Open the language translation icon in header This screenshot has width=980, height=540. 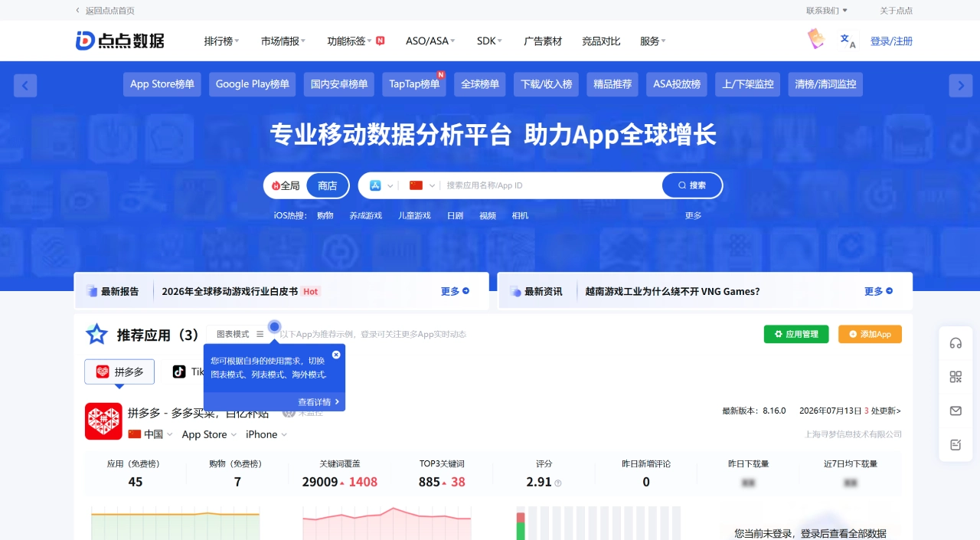(x=848, y=41)
